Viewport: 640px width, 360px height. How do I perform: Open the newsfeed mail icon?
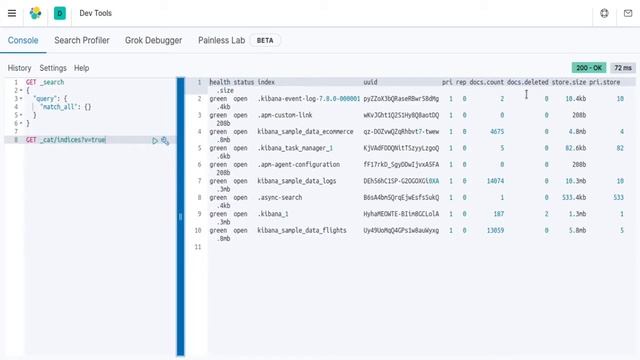628,13
